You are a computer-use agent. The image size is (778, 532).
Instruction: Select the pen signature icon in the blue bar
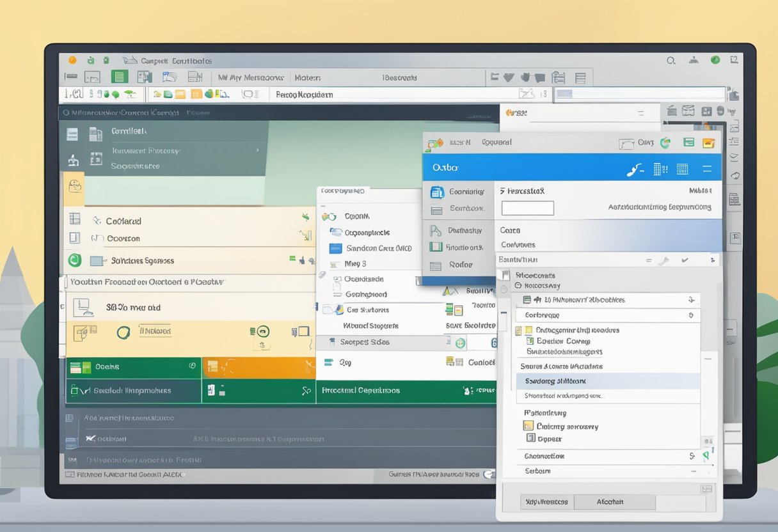pyautogui.click(x=635, y=169)
